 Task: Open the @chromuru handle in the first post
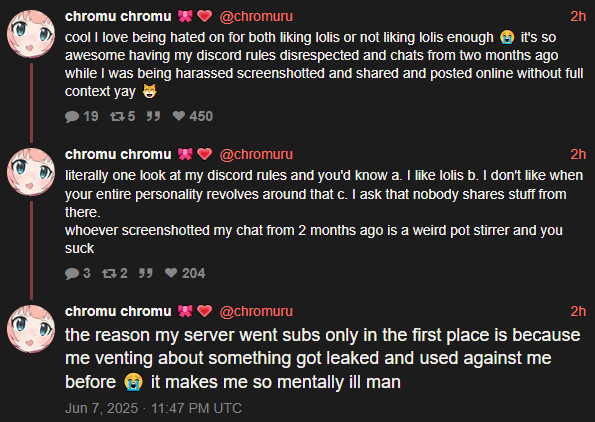click(x=256, y=17)
